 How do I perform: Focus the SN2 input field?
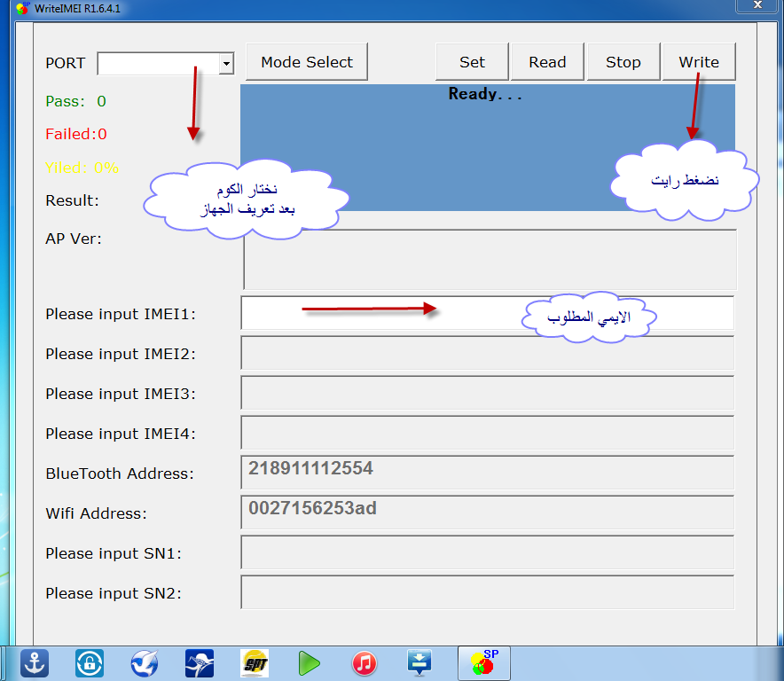point(488,592)
